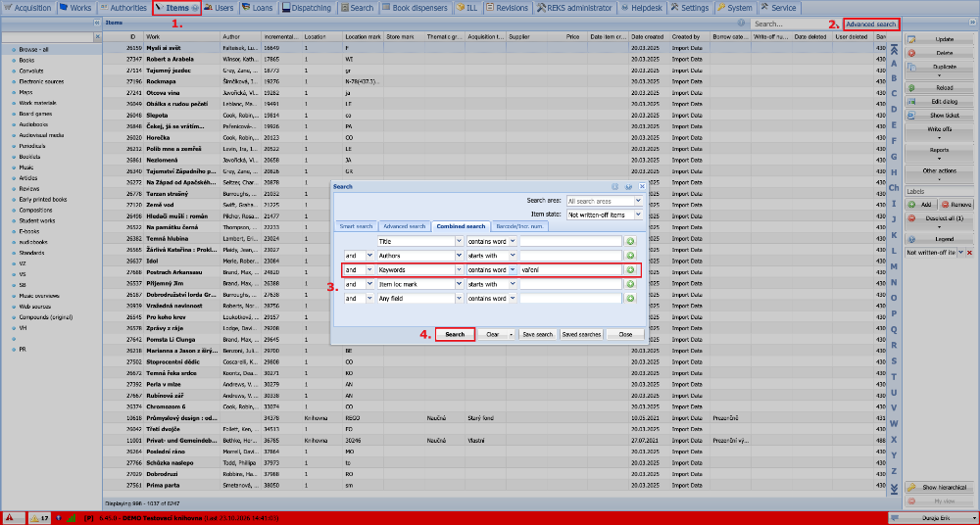The width and height of the screenshot is (980, 525).
Task: Jump to bottom of alphabet index
Action: [x=895, y=488]
